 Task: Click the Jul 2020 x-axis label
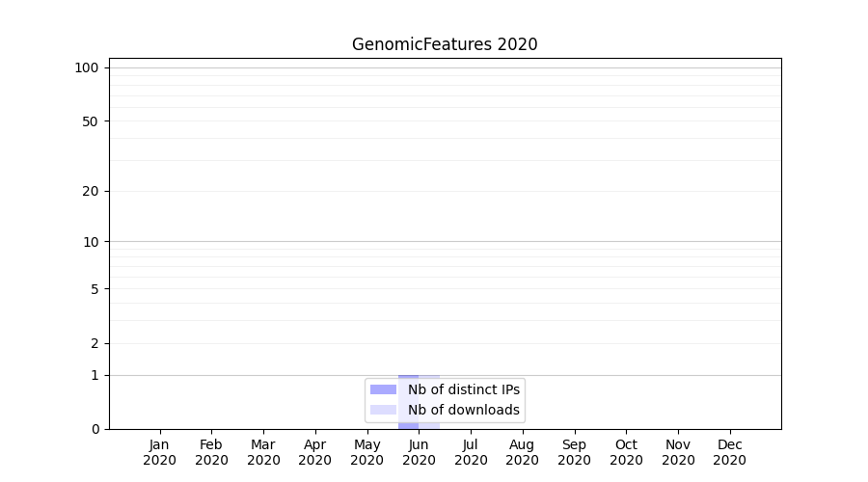[x=471, y=452]
